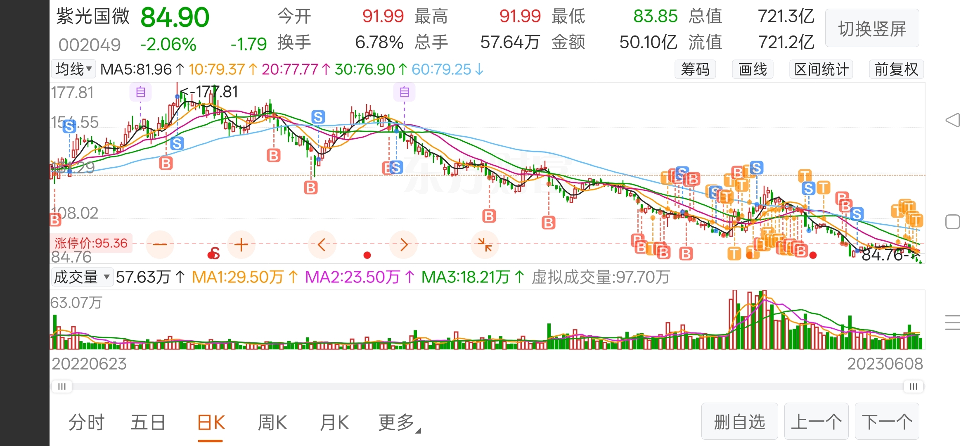Image resolution: width=980 pixels, height=446 pixels.
Task: Click the collapse arrows icon
Action: 485,244
